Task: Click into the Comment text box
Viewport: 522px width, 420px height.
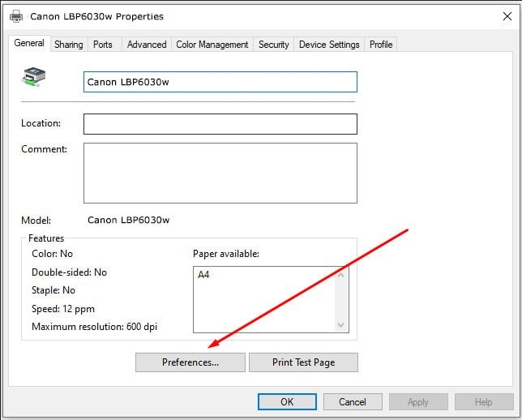Action: coord(220,173)
